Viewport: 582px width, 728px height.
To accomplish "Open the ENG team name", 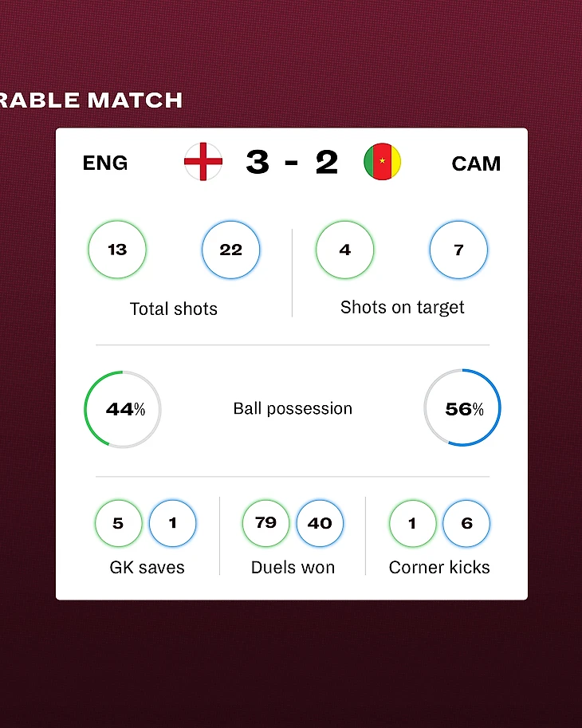I will coord(105,163).
